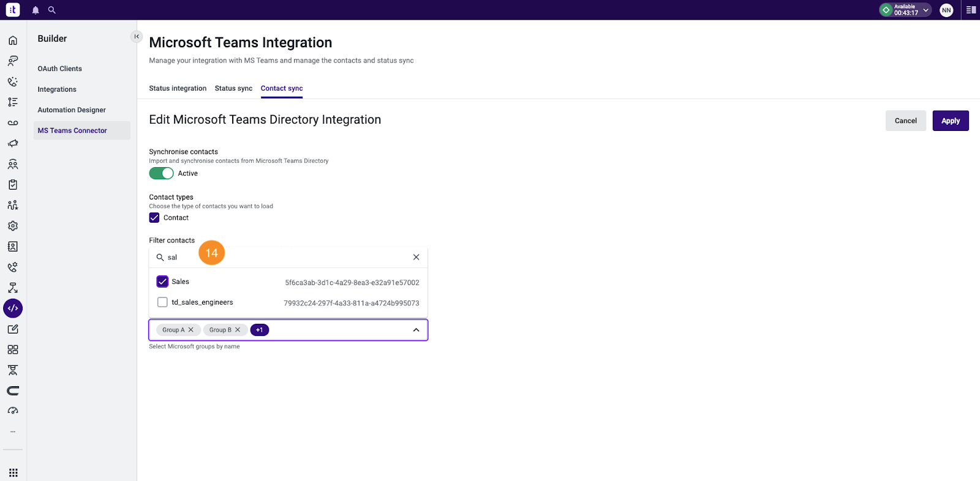This screenshot has width=980, height=481.
Task: Open the apps grid launcher icon
Action: coord(13,473)
